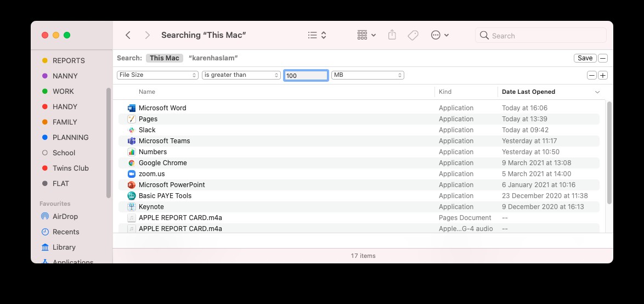The width and height of the screenshot is (644, 304).
Task: Select the Slack app icon
Action: tap(132, 130)
